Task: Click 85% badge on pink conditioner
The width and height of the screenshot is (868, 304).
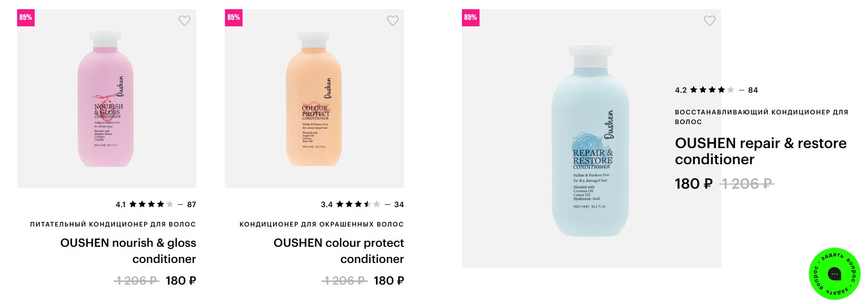Action: point(26,18)
